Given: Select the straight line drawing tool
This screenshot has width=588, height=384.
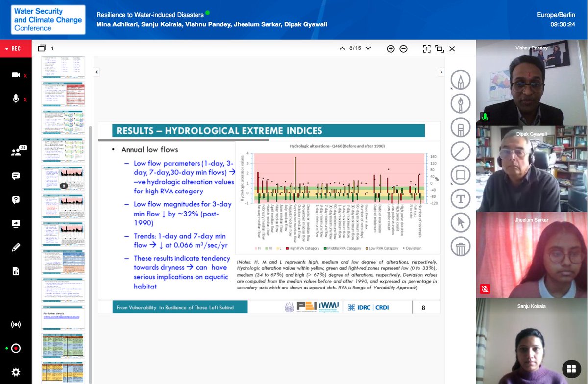Looking at the screenshot, I should coord(461,151).
